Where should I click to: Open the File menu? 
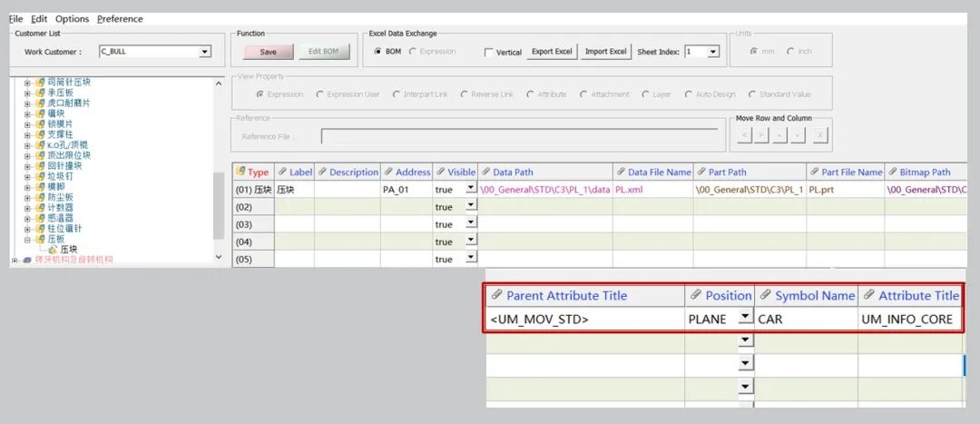15,19
